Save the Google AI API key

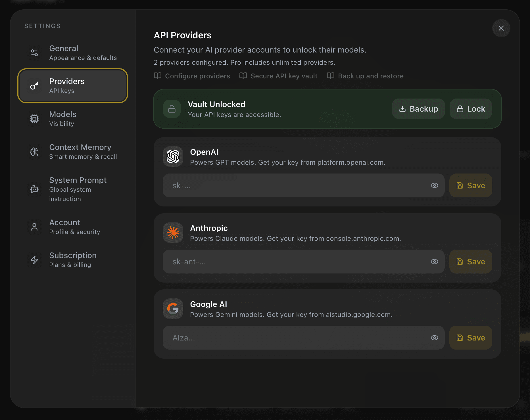pyautogui.click(x=471, y=338)
